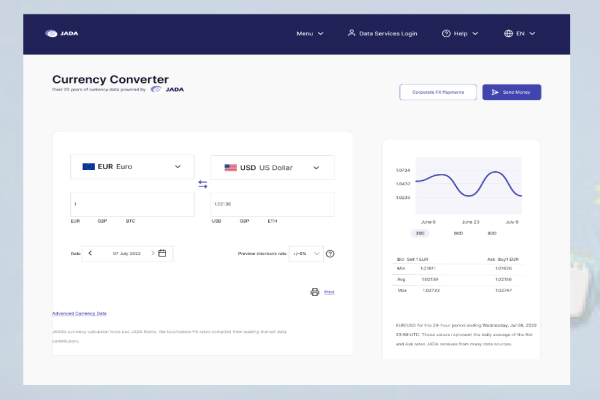This screenshot has width=600, height=400.
Task: Click the globe language icon
Action: [508, 34]
